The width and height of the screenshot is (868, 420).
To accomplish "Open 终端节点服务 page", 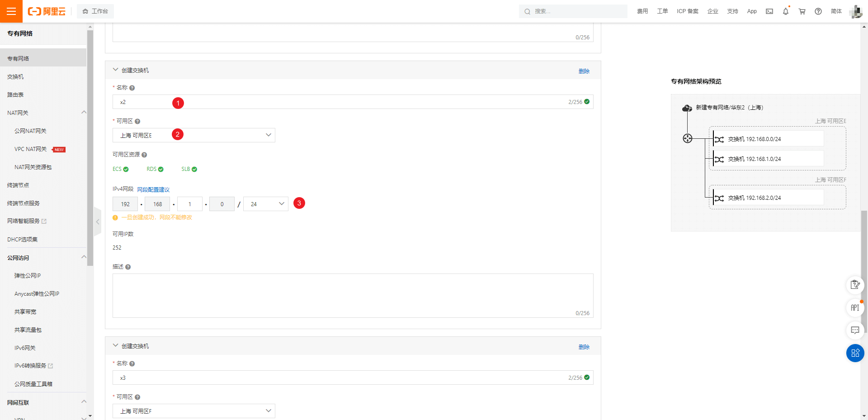I will (24, 203).
